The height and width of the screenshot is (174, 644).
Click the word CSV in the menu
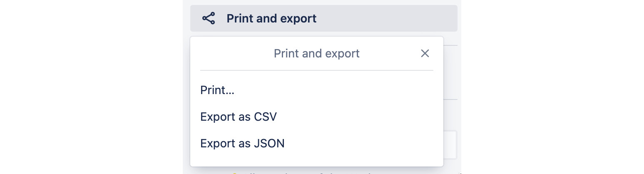tap(265, 117)
